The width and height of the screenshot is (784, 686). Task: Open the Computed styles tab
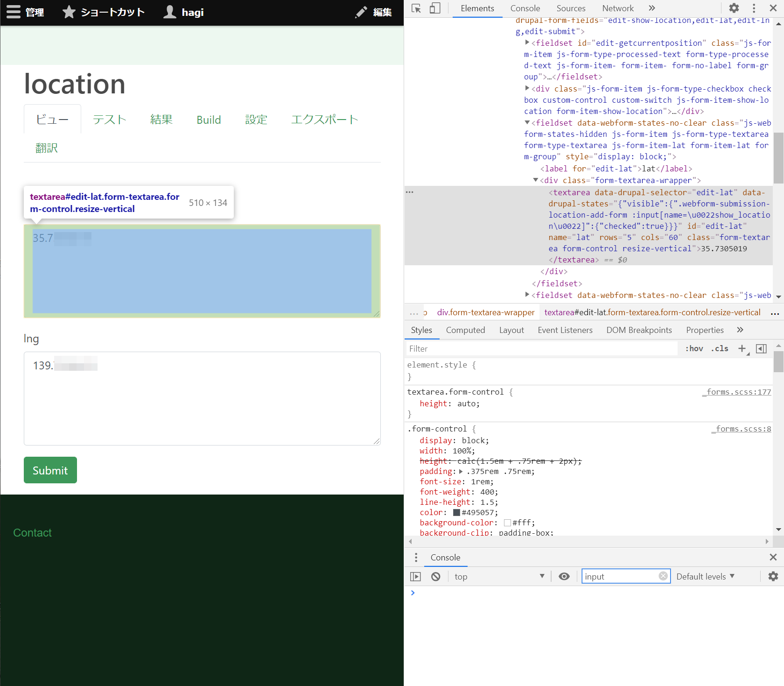[x=465, y=330]
